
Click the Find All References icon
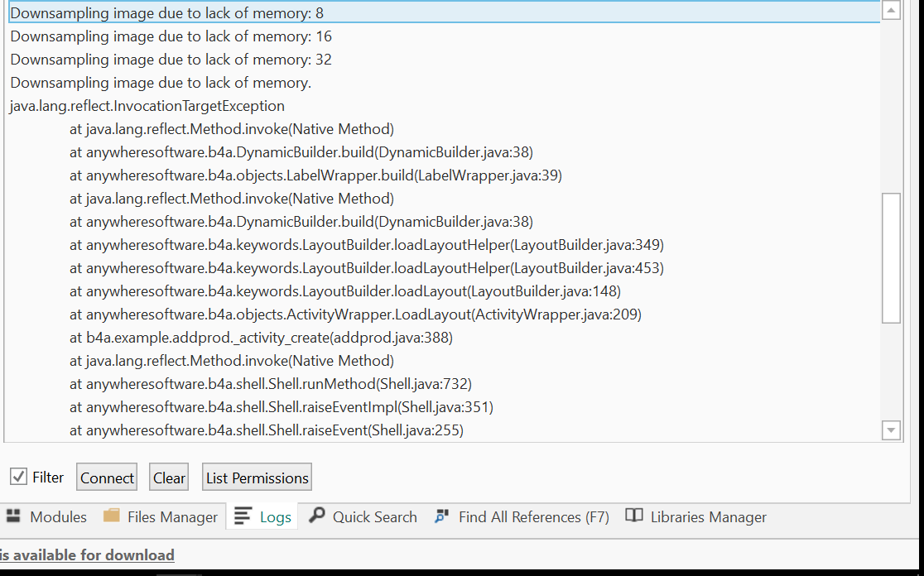442,516
